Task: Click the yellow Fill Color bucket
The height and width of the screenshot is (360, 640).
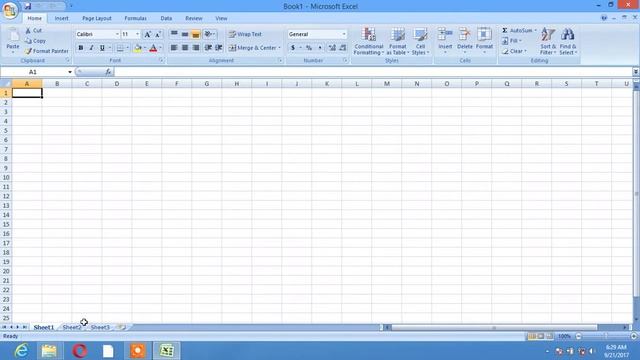Action: tap(138, 48)
